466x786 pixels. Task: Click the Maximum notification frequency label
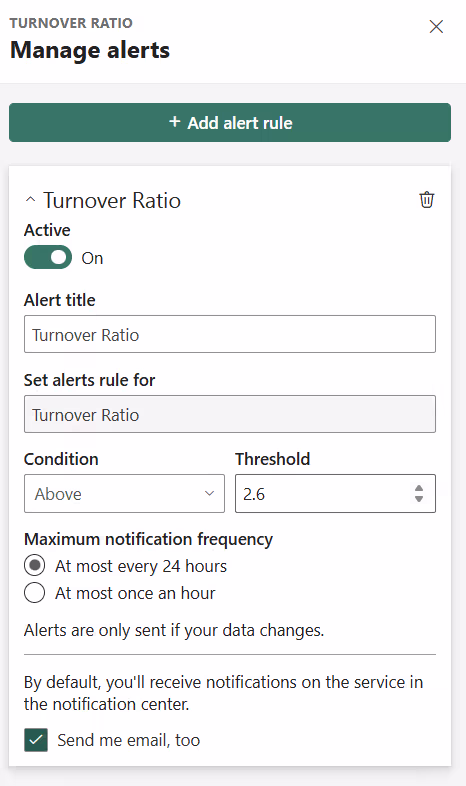[x=148, y=539]
